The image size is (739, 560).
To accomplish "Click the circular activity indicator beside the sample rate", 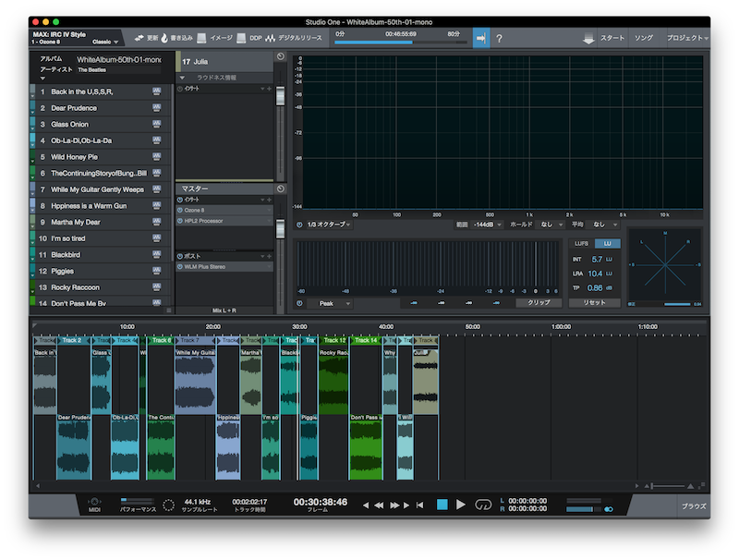I will click(x=168, y=505).
